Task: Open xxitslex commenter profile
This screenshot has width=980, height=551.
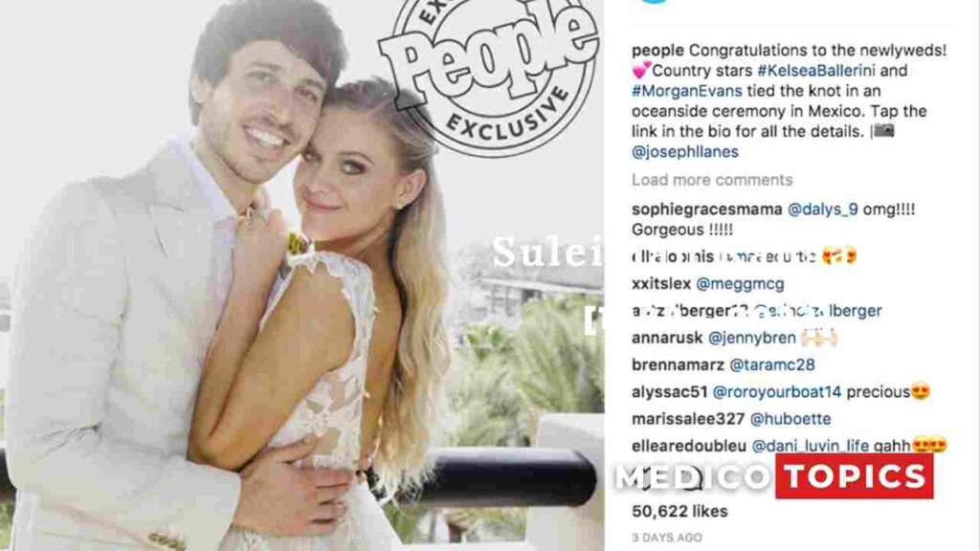Action: (661, 283)
